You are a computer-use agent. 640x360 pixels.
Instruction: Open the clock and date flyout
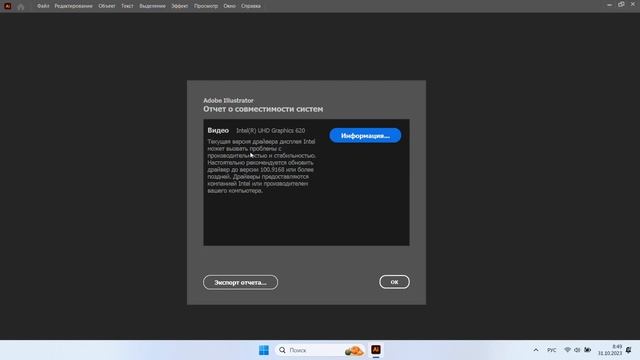[610, 350]
